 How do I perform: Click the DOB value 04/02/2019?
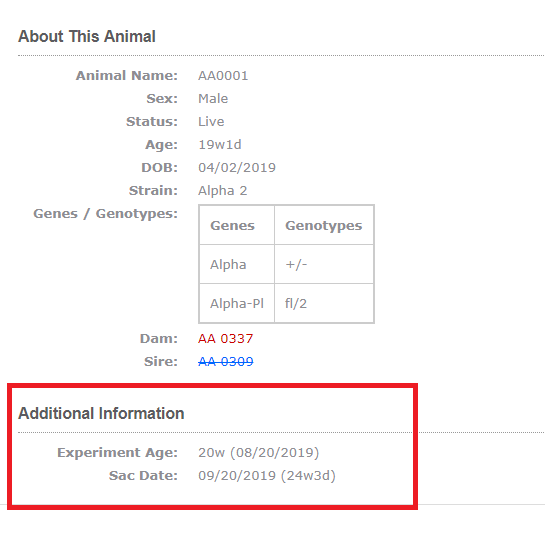tap(237, 168)
